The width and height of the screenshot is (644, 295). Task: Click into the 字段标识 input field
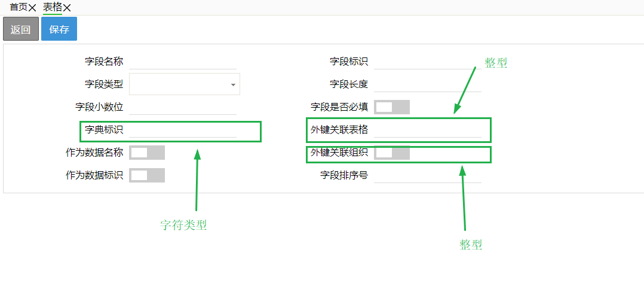[x=427, y=62]
